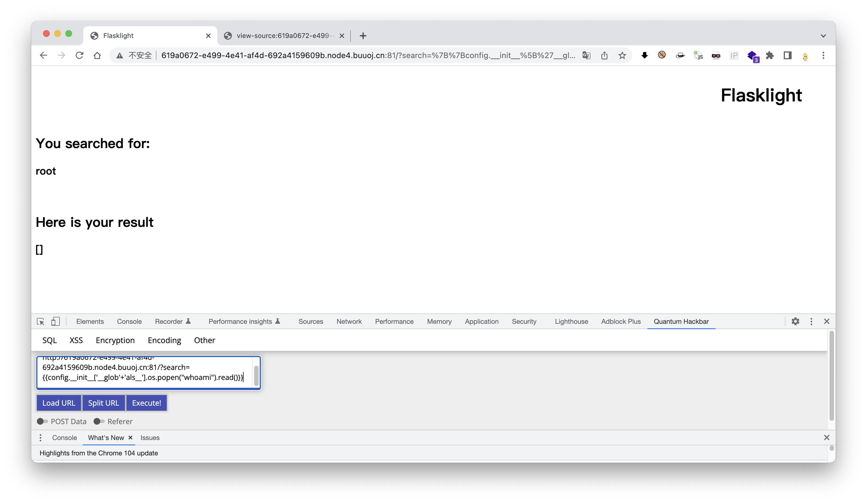867x504 pixels.
Task: Click the translate page icon
Action: coord(586,55)
